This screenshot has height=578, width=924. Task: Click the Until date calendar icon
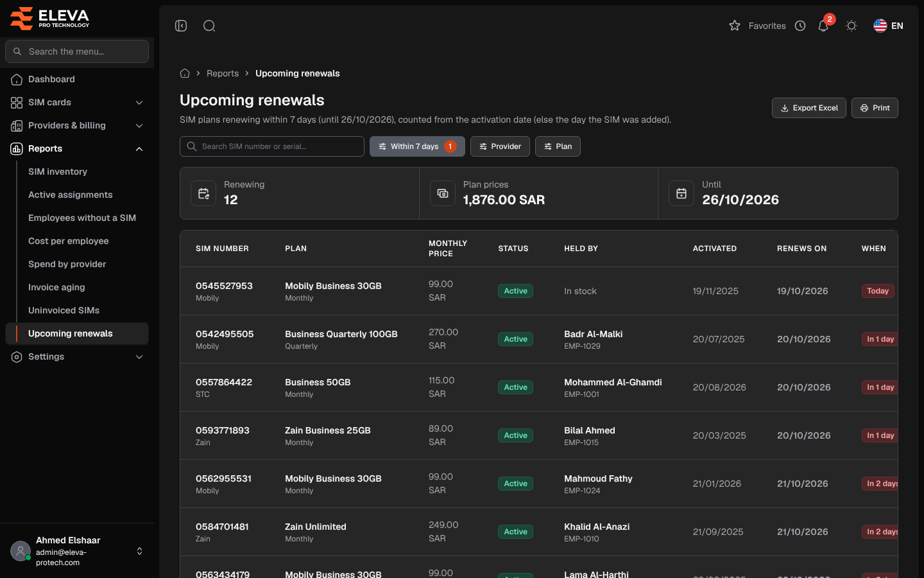681,193
